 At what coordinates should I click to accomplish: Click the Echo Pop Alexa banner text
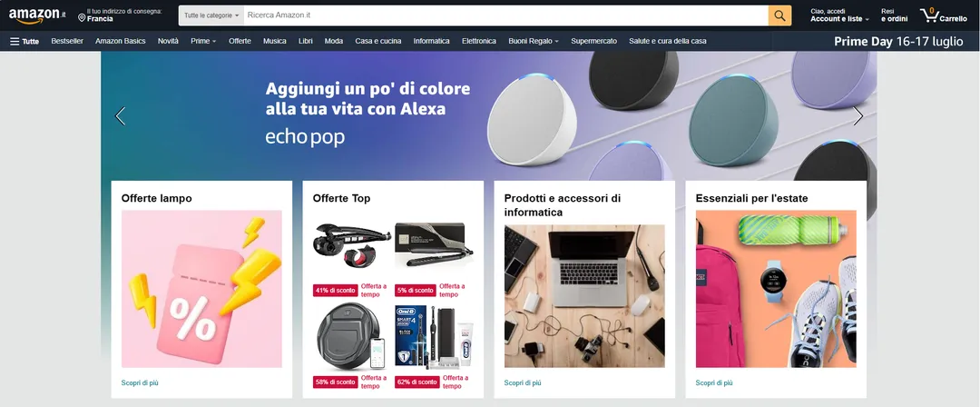367,113
